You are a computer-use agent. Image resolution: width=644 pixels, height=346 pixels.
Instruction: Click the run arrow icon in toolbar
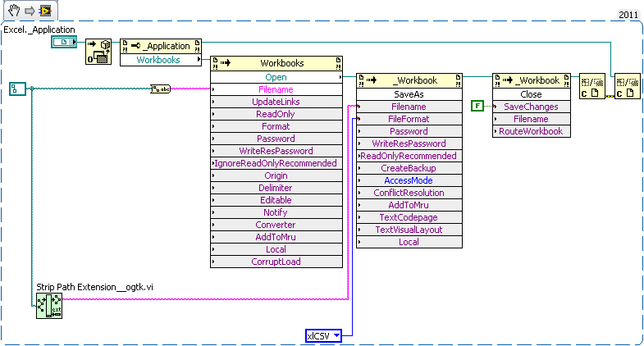30,11
